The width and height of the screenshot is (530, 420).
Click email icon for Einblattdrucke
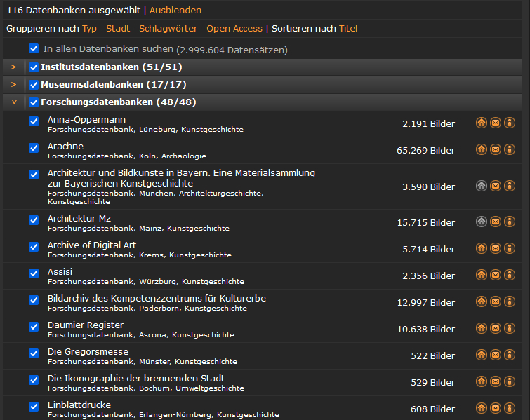tap(496, 408)
